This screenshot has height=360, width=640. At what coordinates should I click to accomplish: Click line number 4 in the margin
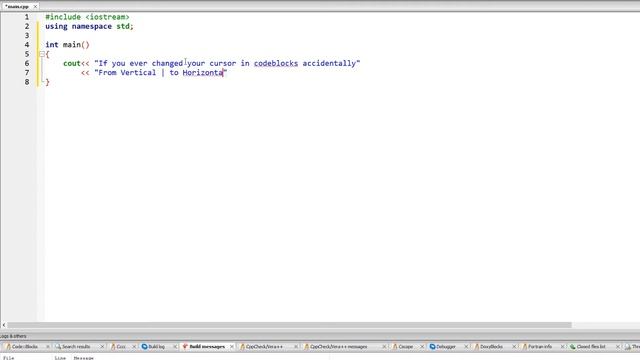pos(27,45)
